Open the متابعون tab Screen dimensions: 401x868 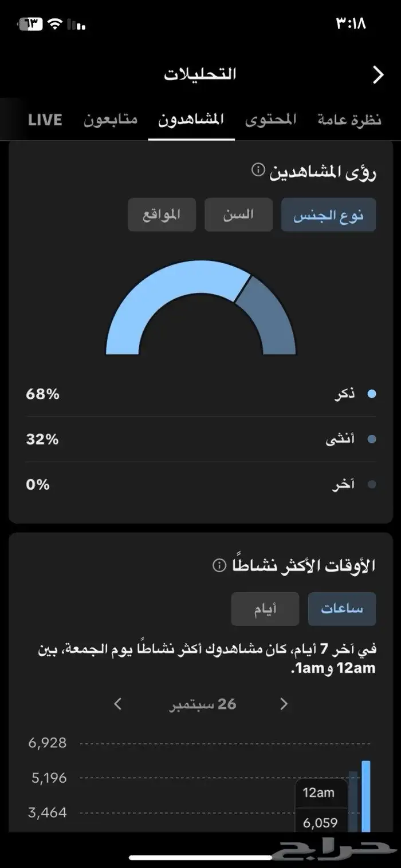(110, 120)
